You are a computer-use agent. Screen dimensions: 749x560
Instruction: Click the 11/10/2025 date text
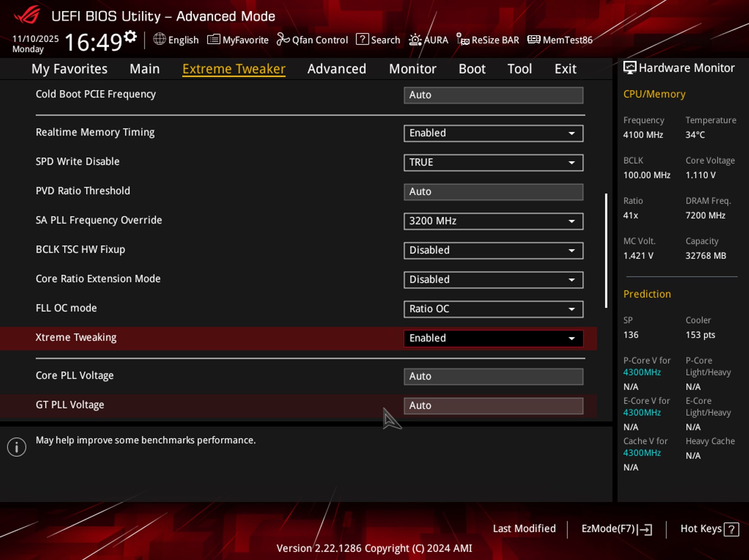click(x=35, y=39)
